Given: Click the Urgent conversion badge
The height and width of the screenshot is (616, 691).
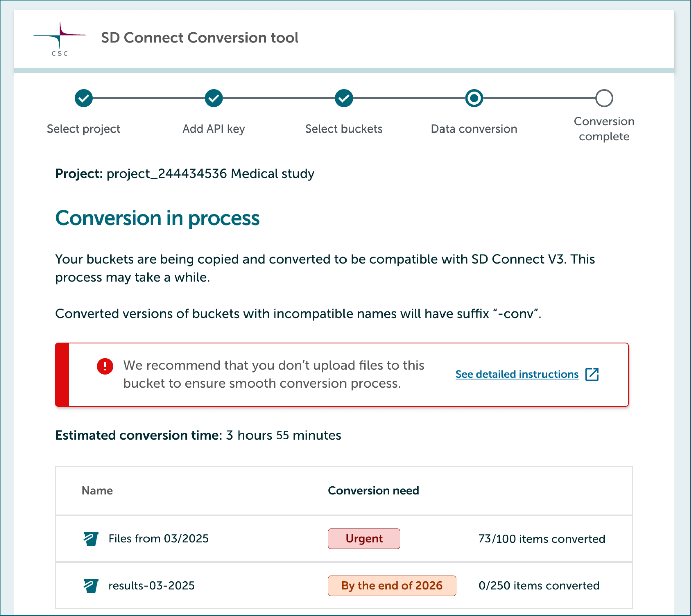Looking at the screenshot, I should click(x=364, y=539).
